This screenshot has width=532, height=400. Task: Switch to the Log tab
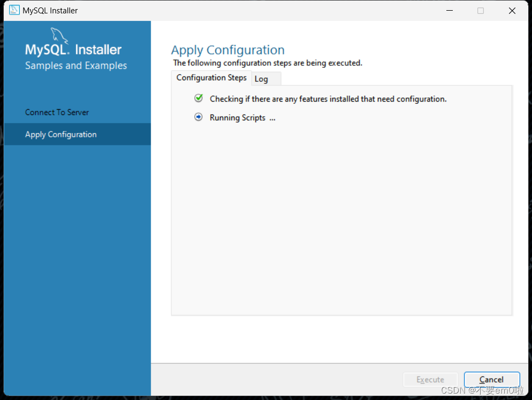click(x=266, y=79)
